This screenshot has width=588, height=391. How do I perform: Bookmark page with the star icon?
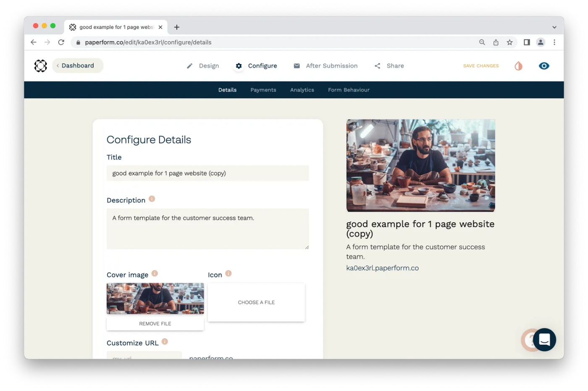[509, 42]
